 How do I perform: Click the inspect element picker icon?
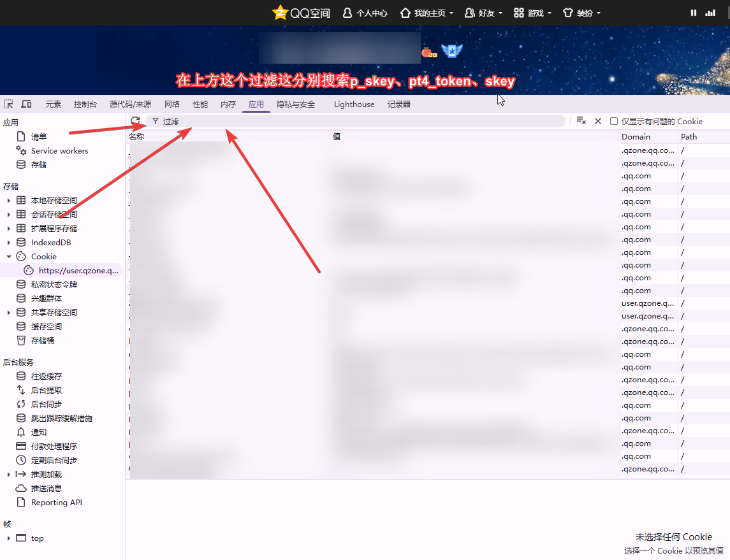pos(8,104)
